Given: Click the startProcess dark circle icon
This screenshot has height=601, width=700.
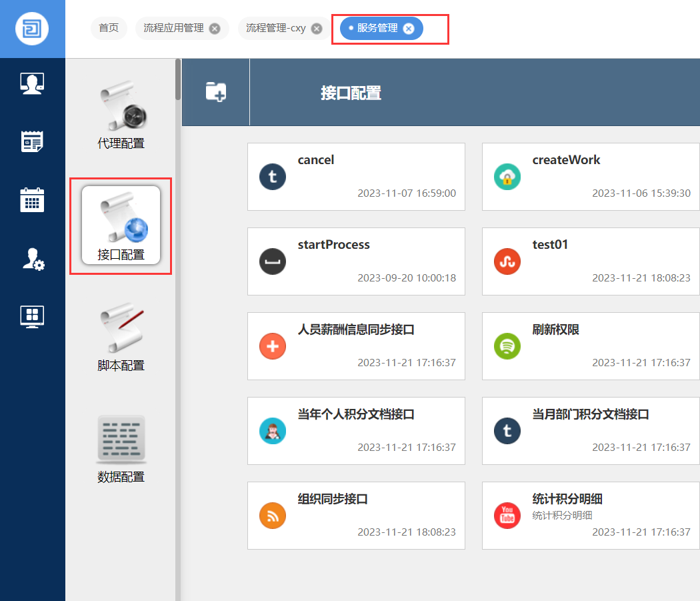Looking at the screenshot, I should pos(272,261).
